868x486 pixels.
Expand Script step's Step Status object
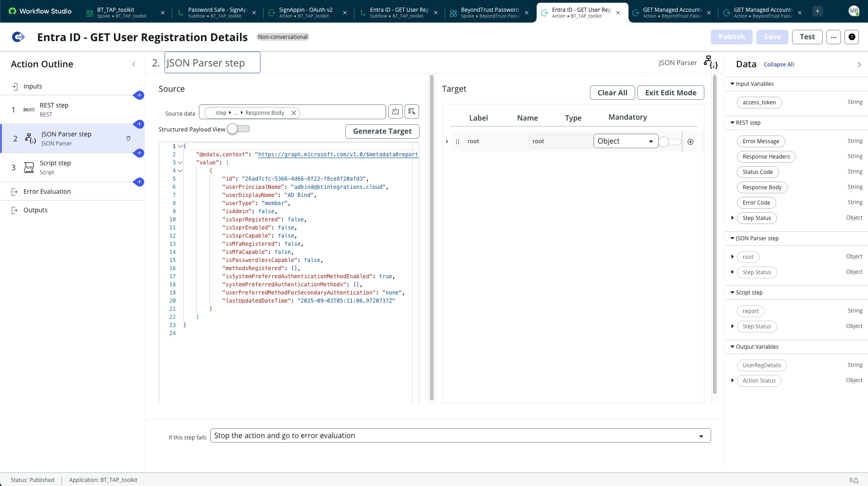pyautogui.click(x=732, y=327)
